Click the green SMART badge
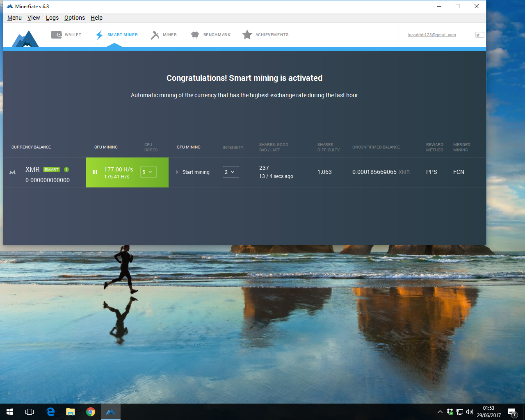 click(52, 170)
